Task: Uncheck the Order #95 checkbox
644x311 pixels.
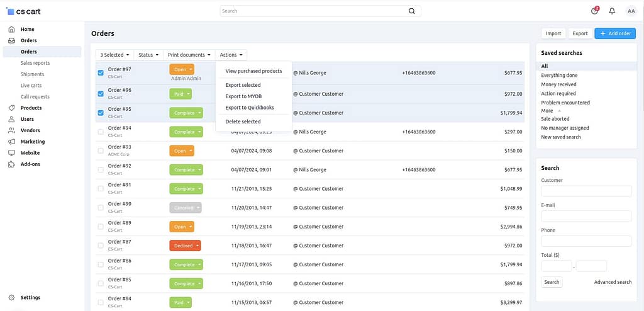Action: pos(101,113)
